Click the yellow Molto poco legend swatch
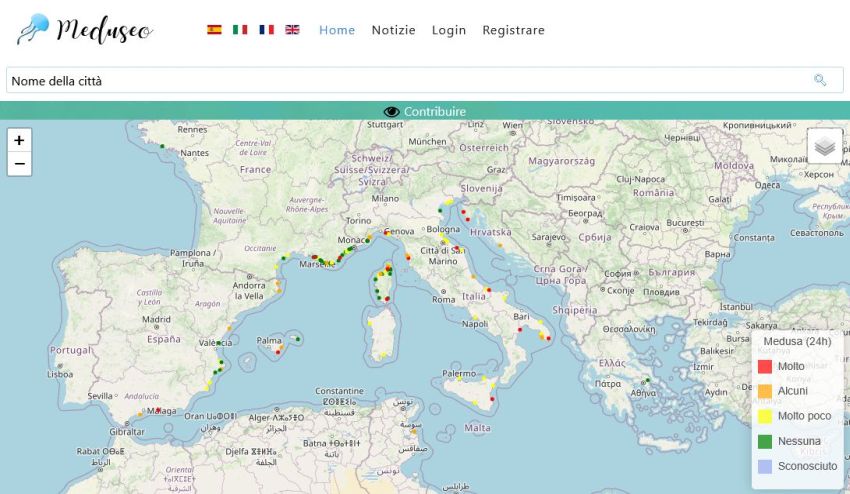The image size is (850, 494). coord(765,416)
